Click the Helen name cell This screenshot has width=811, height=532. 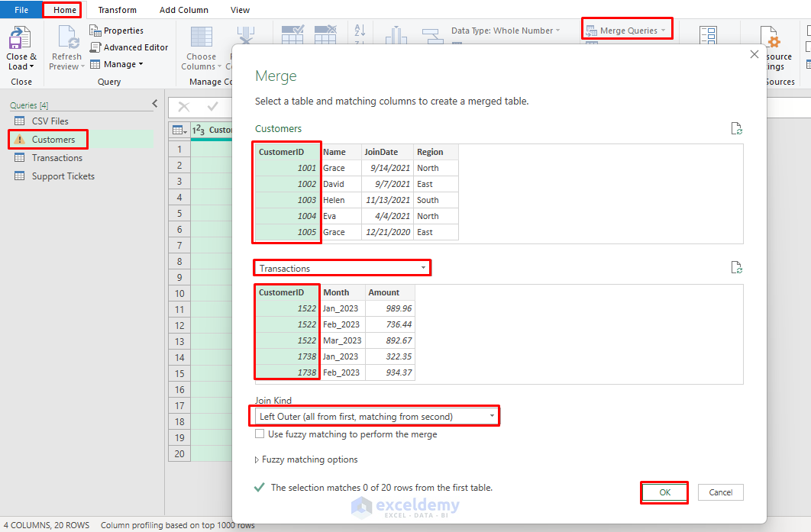[341, 200]
